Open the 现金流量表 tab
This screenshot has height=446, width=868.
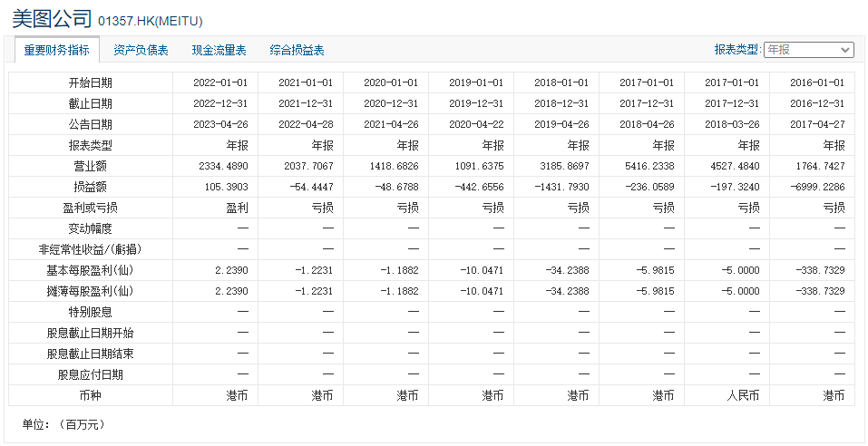coord(219,51)
